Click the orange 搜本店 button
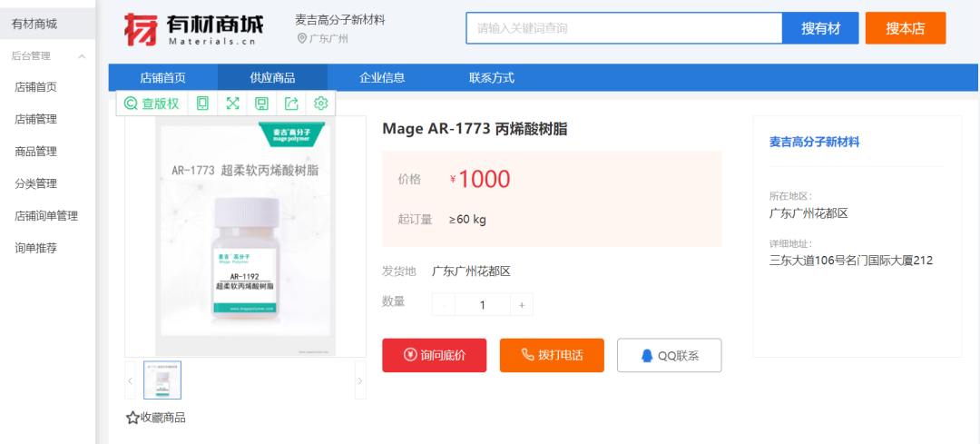Image resolution: width=980 pixels, height=444 pixels. click(905, 28)
